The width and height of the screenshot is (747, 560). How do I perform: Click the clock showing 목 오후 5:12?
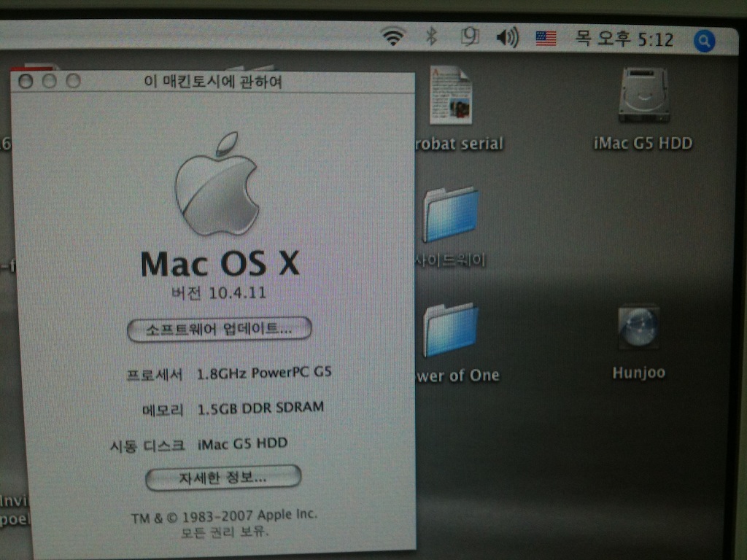624,39
